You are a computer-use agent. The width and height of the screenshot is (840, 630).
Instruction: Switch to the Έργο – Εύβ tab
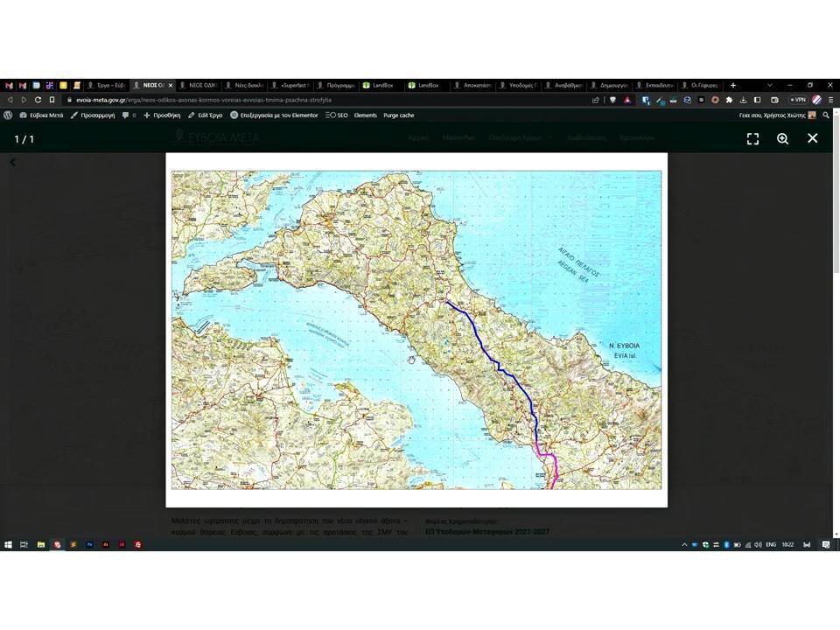tap(107, 85)
